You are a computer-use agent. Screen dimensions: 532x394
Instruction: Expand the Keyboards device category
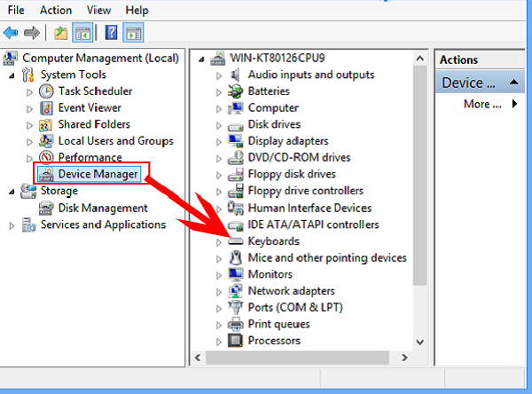tap(219, 241)
